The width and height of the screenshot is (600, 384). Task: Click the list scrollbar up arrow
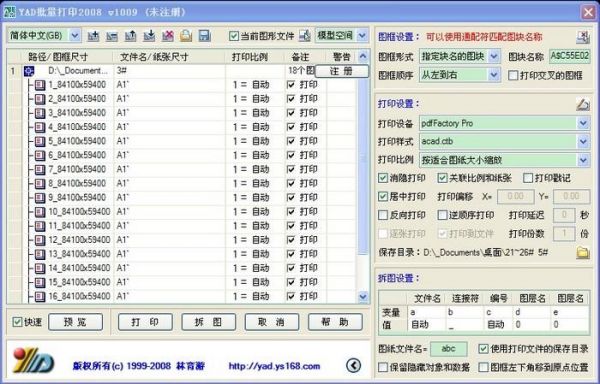point(362,57)
